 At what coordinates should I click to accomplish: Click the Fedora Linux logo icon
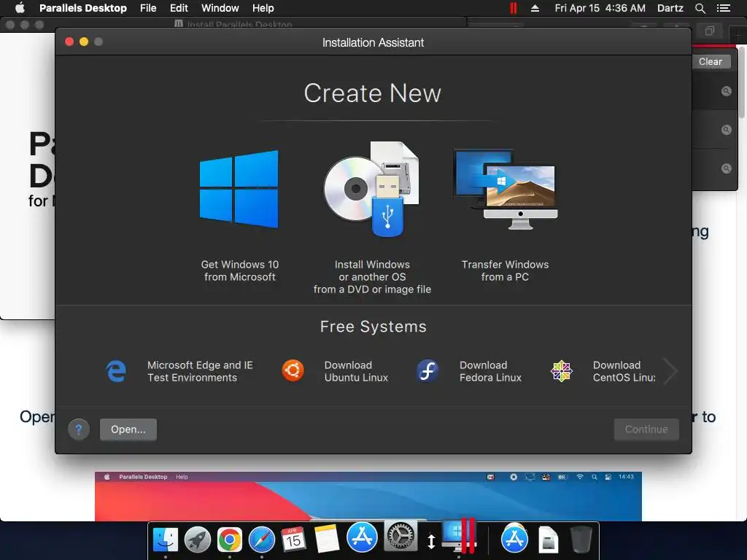[x=427, y=370]
